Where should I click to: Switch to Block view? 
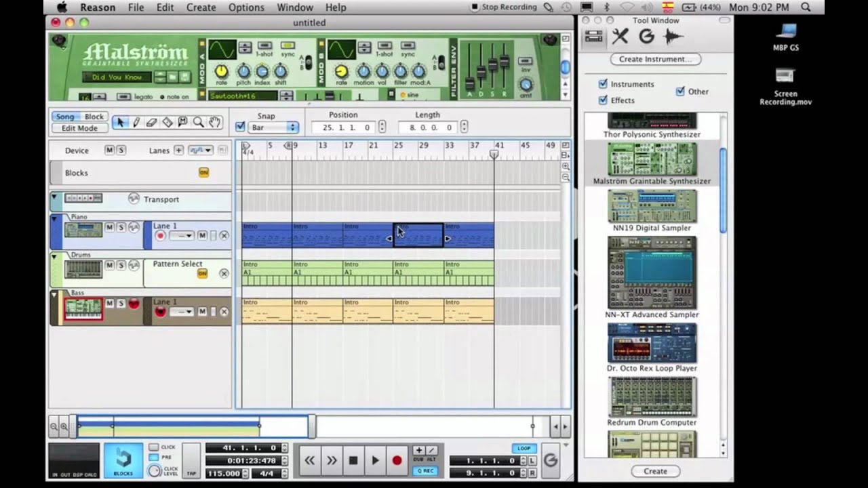pos(94,117)
